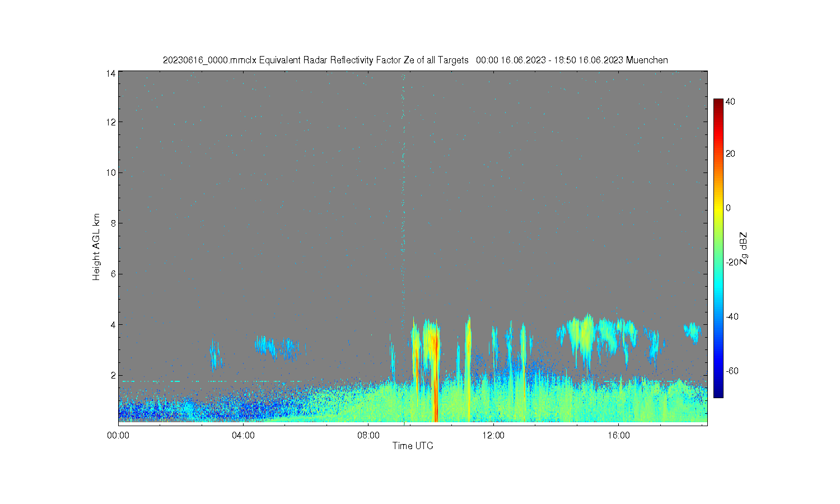This screenshot has width=840, height=504.
Task: Click the height tick label 6
Action: [113, 274]
